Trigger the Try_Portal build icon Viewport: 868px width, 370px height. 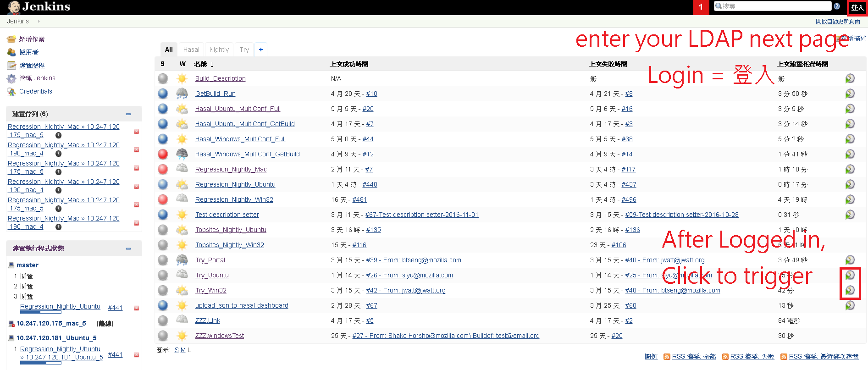(x=850, y=260)
